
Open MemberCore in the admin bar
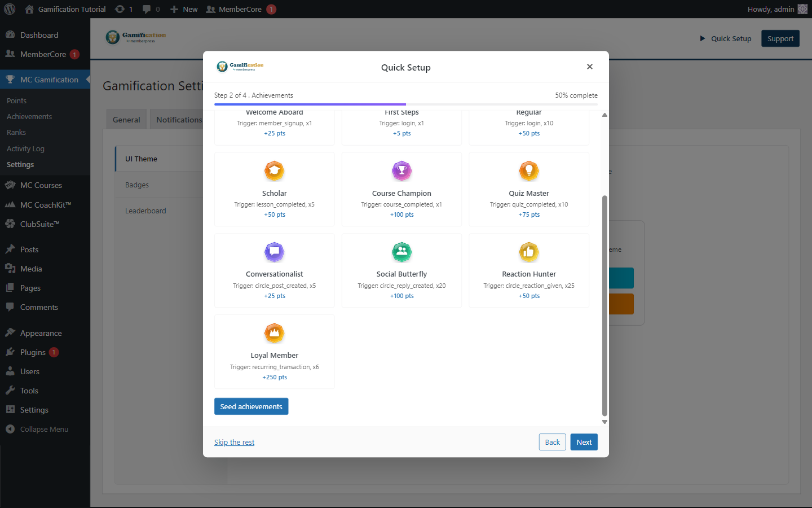click(x=240, y=9)
